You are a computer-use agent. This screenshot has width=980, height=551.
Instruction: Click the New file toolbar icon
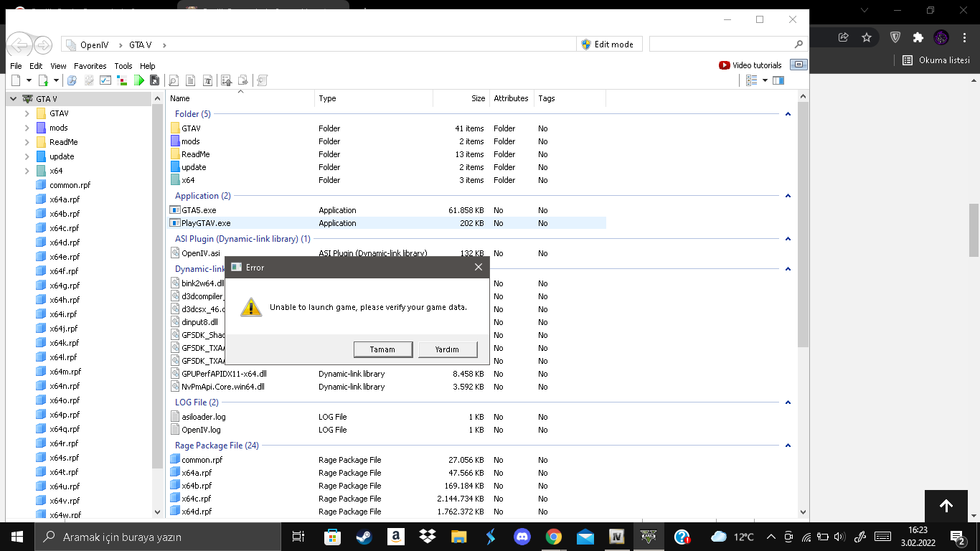(x=17, y=80)
